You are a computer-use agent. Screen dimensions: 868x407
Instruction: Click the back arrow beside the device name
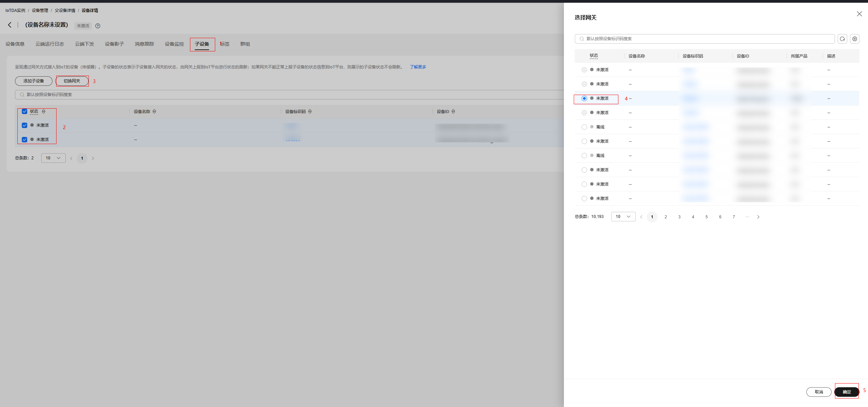[10, 25]
